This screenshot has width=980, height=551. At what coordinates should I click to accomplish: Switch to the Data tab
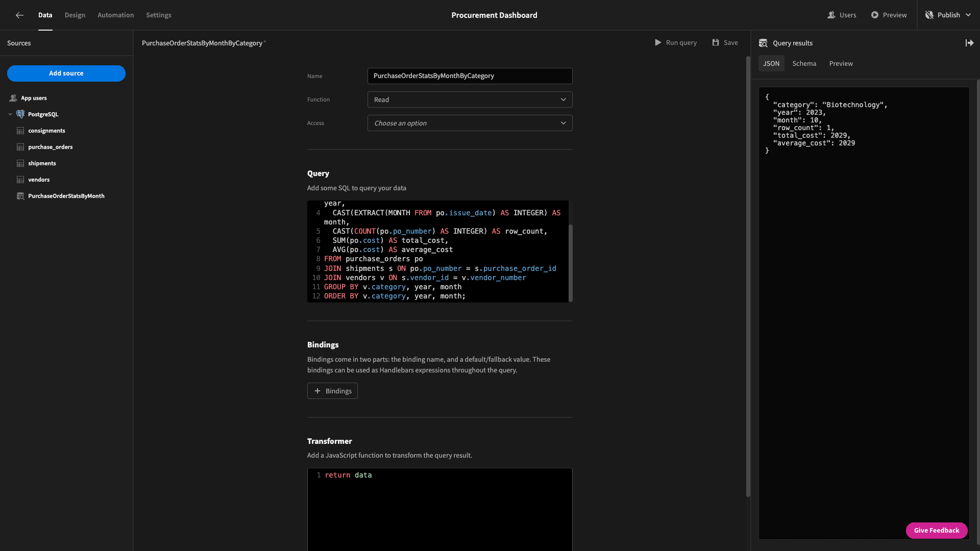45,15
